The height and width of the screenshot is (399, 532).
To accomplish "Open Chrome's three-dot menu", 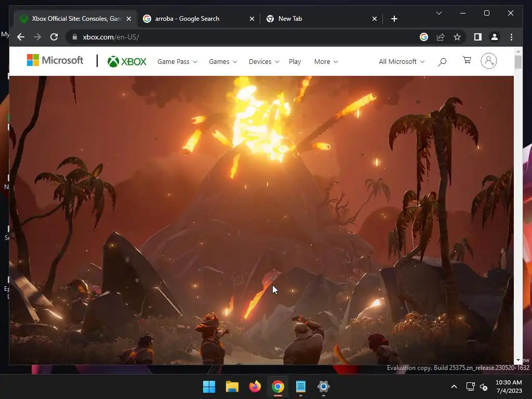I will 511,37.
